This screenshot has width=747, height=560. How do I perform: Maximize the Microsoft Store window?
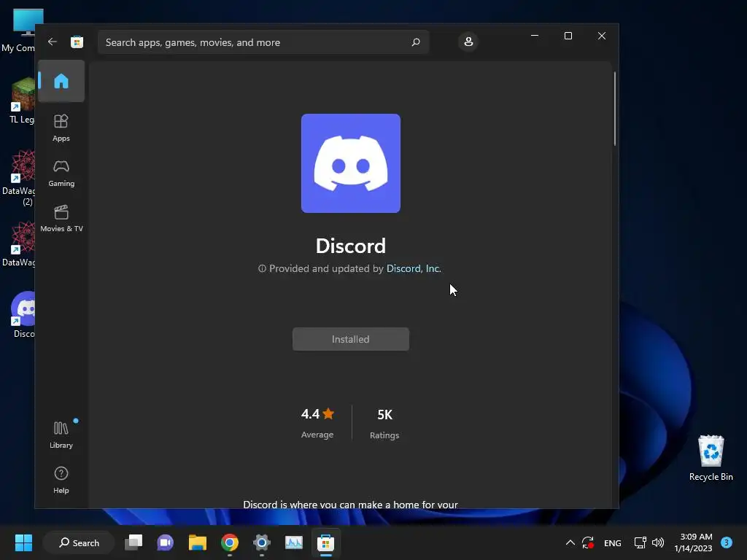(568, 36)
